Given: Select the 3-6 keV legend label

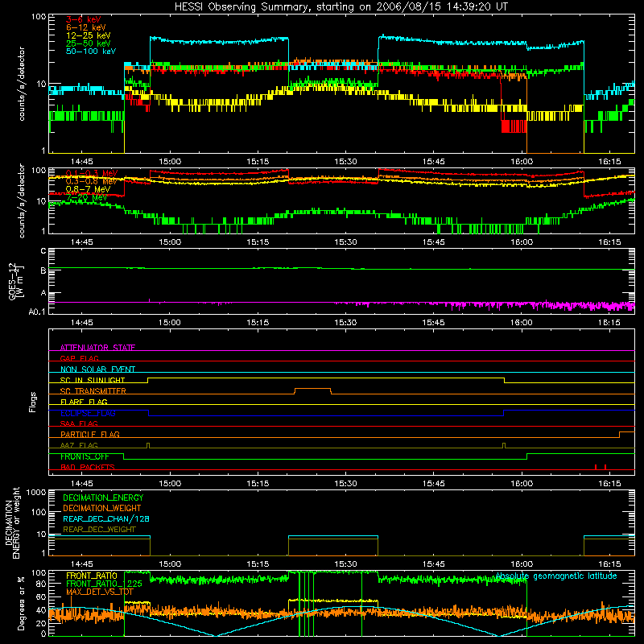Looking at the screenshot, I should point(84,19).
